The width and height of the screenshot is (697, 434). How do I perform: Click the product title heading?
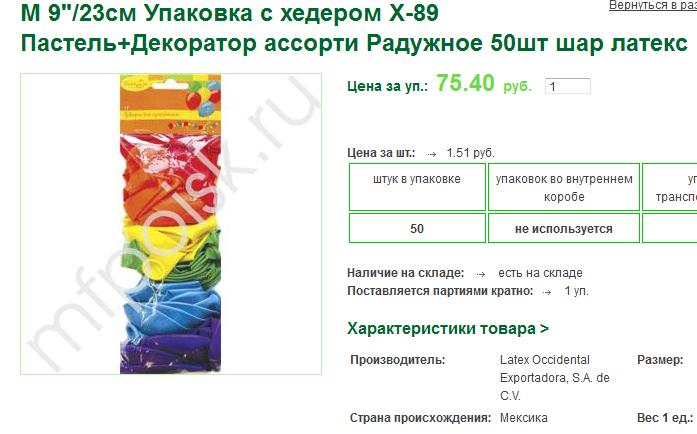pyautogui.click(x=354, y=28)
